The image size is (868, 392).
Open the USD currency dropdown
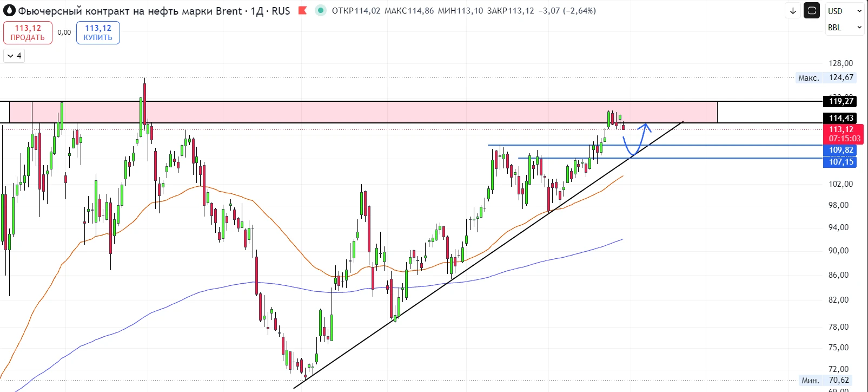845,11
